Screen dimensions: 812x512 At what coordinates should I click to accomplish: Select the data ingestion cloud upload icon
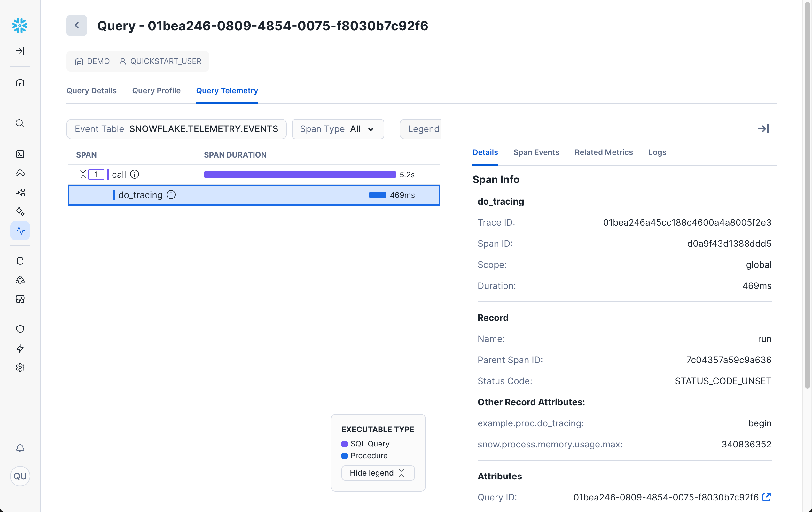(x=20, y=173)
